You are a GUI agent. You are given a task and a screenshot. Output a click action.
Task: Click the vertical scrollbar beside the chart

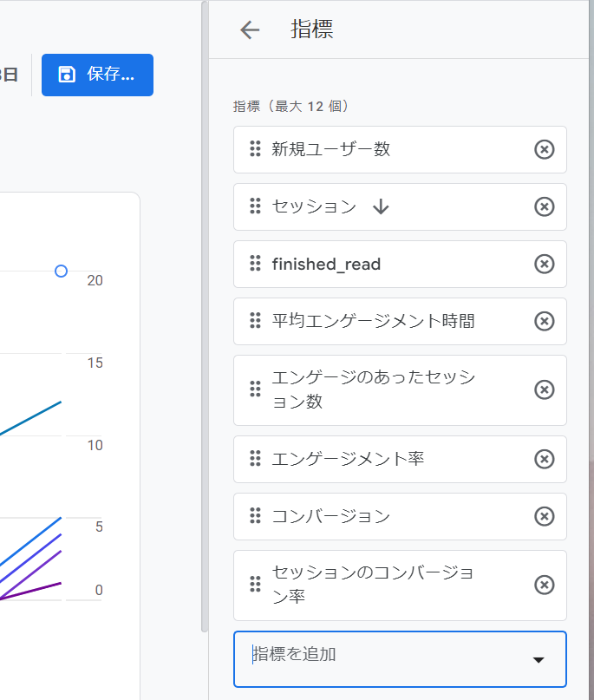point(205,316)
